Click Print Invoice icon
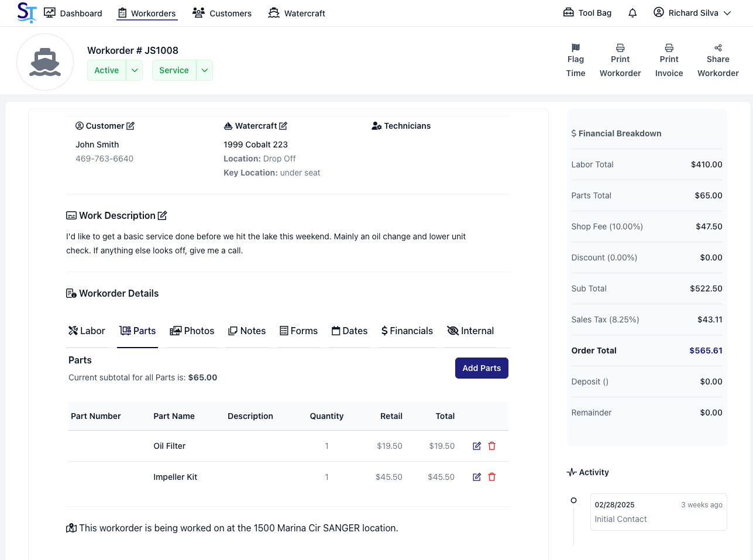The width and height of the screenshot is (753, 560). pyautogui.click(x=669, y=48)
